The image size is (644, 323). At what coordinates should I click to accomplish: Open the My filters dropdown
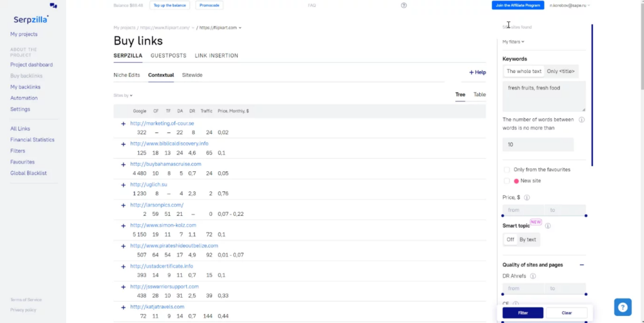click(513, 42)
